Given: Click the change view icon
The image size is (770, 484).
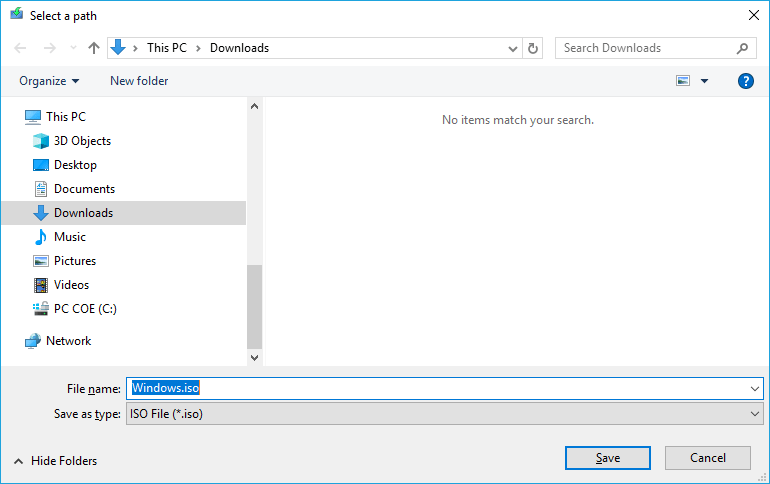Looking at the screenshot, I should pyautogui.click(x=683, y=81).
